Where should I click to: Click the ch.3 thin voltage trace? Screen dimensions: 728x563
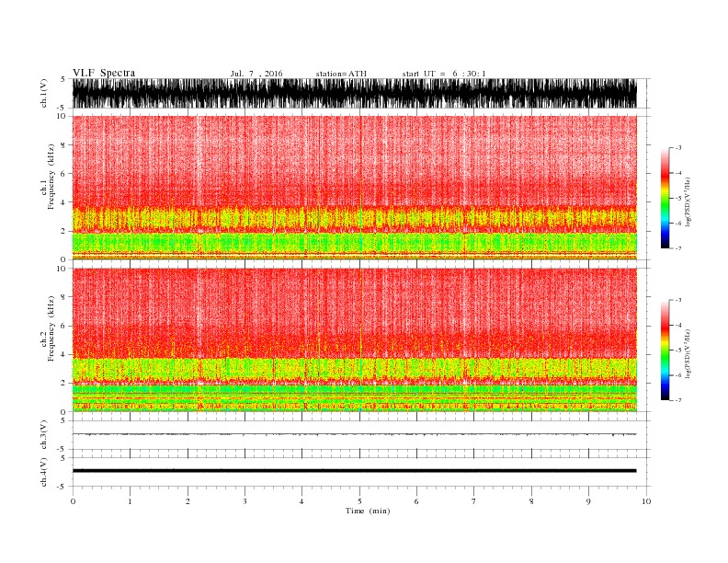pyautogui.click(x=354, y=434)
